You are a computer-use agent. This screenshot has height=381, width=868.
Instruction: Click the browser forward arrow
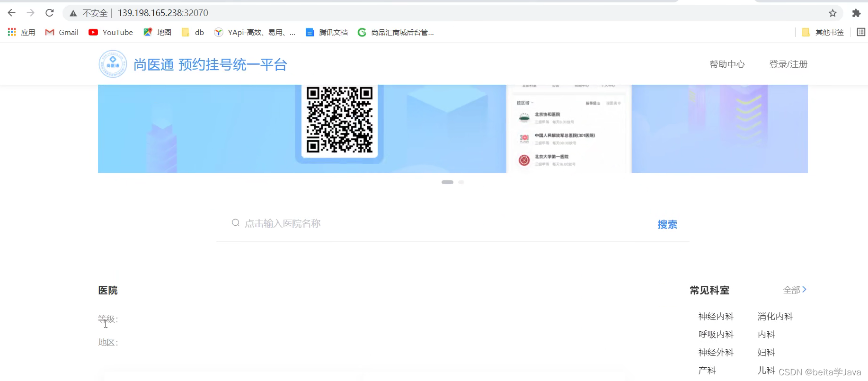[x=31, y=13]
